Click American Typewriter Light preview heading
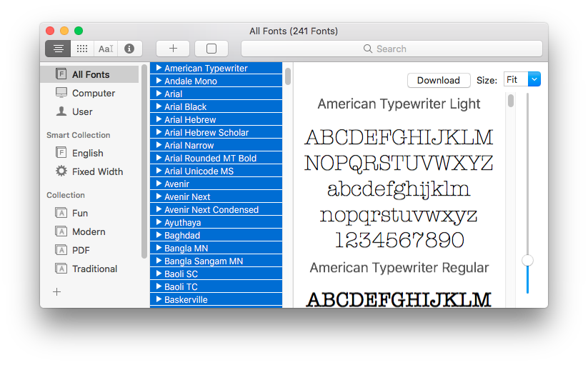The height and width of the screenshot is (365, 588). (x=399, y=104)
